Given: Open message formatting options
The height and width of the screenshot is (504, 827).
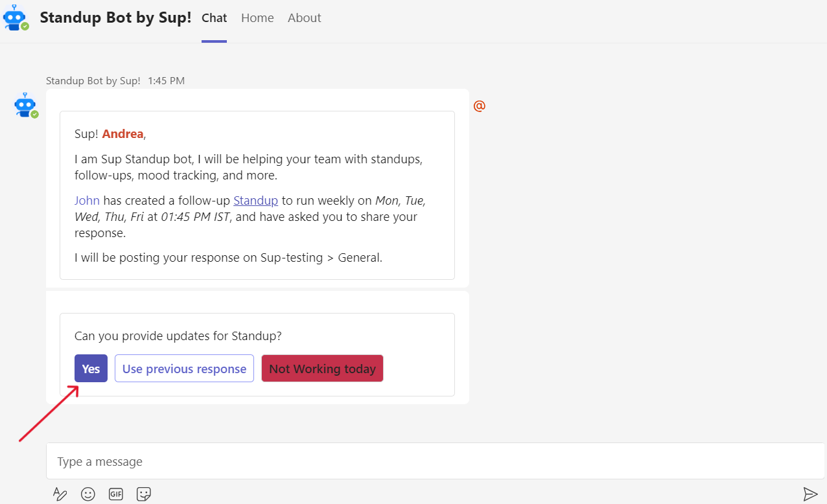Looking at the screenshot, I should (x=60, y=494).
